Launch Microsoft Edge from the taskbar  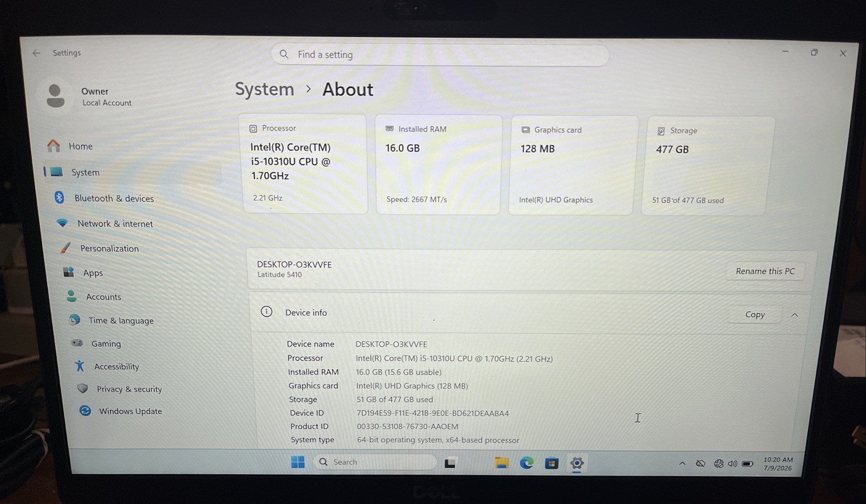[526, 463]
